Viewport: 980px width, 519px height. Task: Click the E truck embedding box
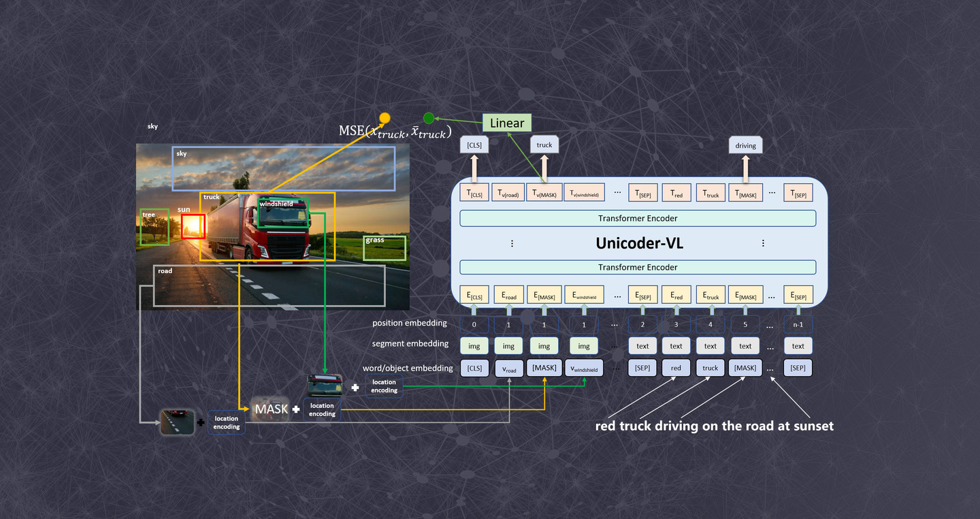pos(710,296)
